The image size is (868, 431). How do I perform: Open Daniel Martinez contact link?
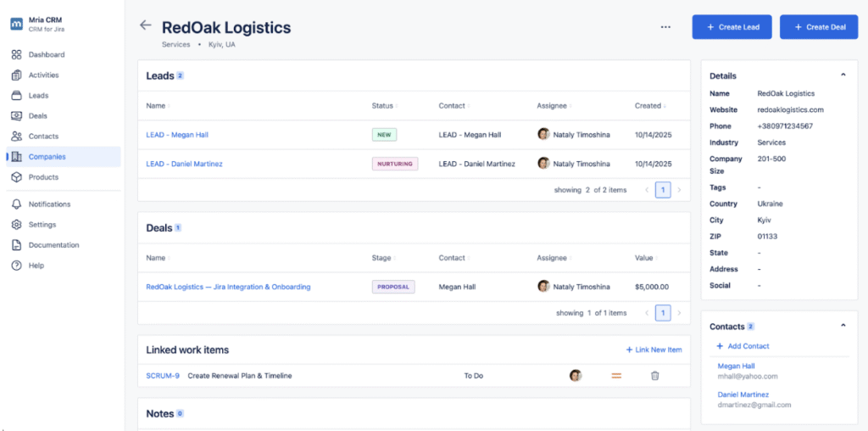[x=743, y=395]
